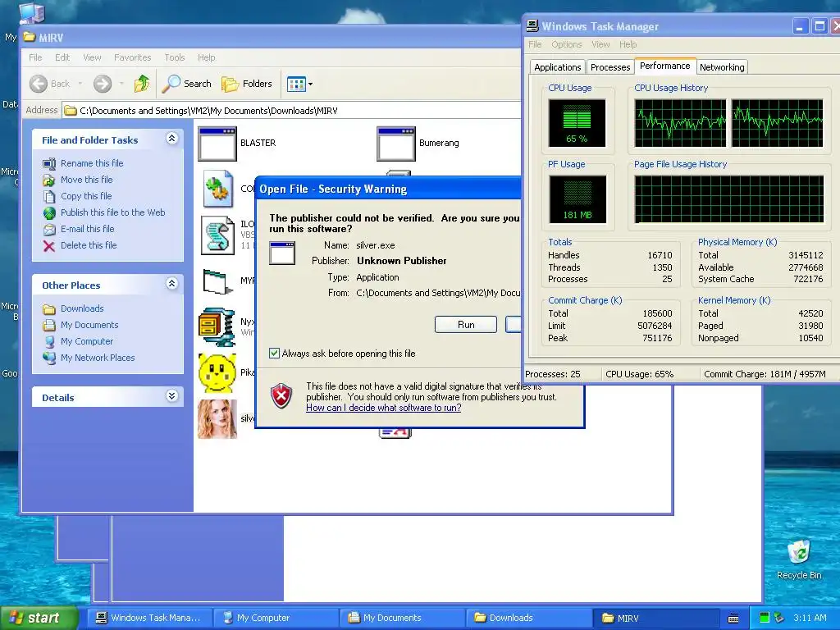Open Options menu in Task Manager
The height and width of the screenshot is (630, 840).
[x=566, y=44]
